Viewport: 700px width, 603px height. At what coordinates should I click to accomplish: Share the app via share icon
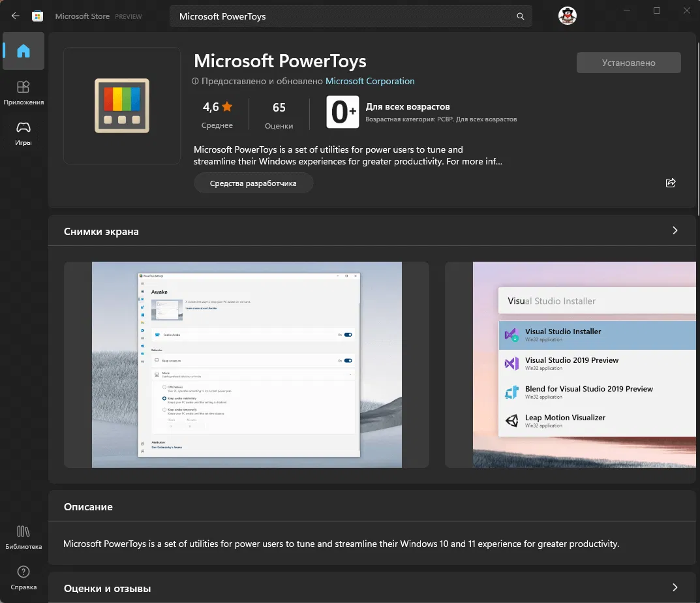[x=671, y=183]
